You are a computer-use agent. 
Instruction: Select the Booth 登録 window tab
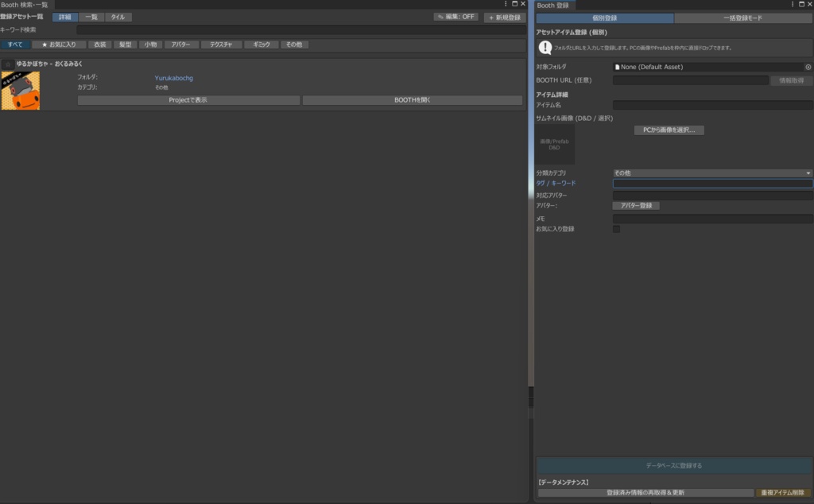tap(553, 6)
